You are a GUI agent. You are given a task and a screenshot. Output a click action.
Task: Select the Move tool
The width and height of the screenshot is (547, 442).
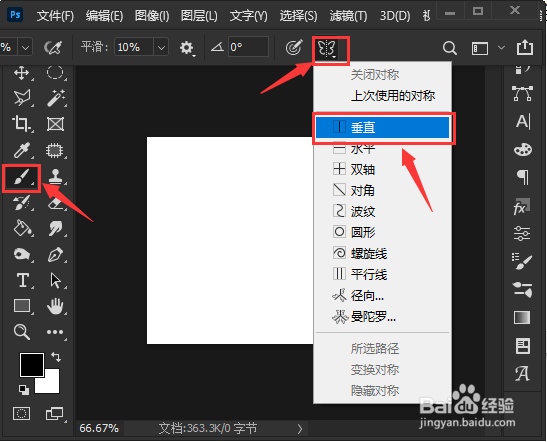click(22, 73)
